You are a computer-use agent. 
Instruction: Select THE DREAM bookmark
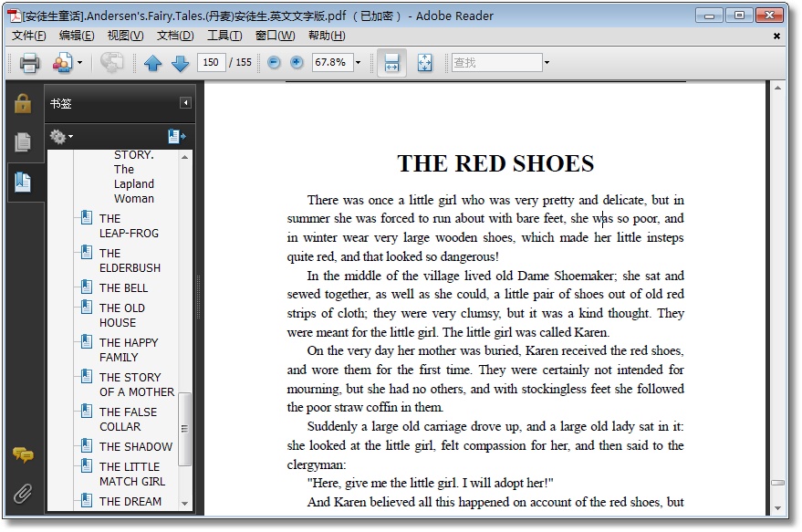click(130, 501)
